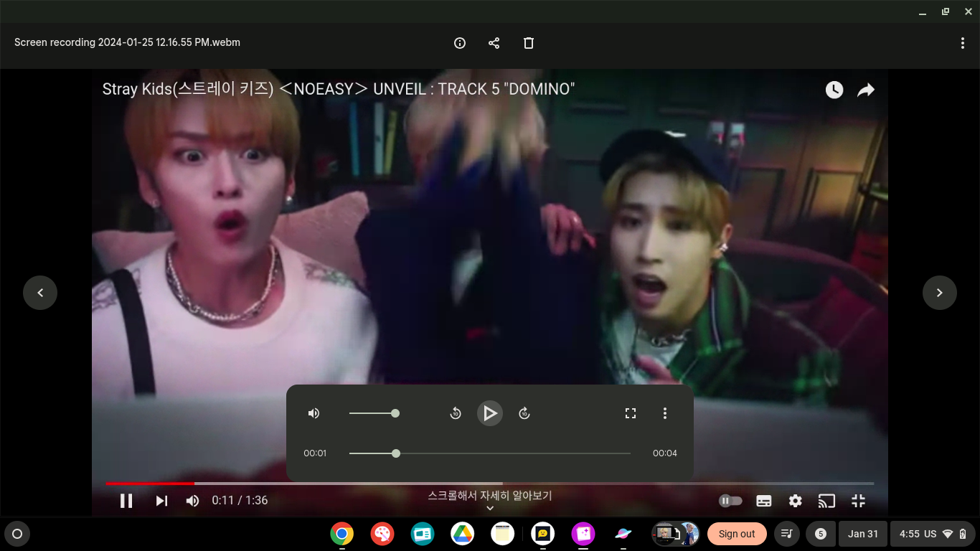Screen dimensions: 980x551
Task: Toggle YouTube subtitles/captions button
Action: click(764, 501)
